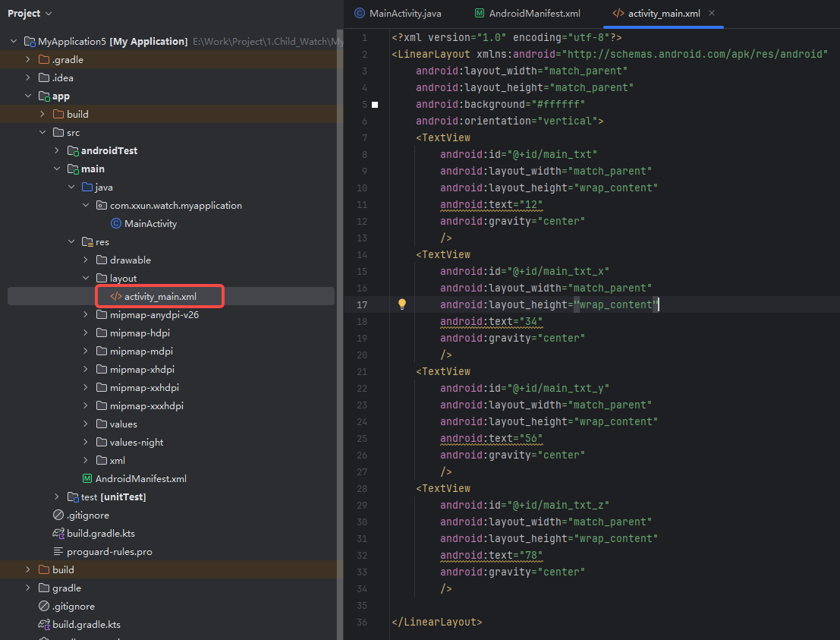Select the mipmap-mdpi folder
The image size is (840, 640).
(x=141, y=351)
